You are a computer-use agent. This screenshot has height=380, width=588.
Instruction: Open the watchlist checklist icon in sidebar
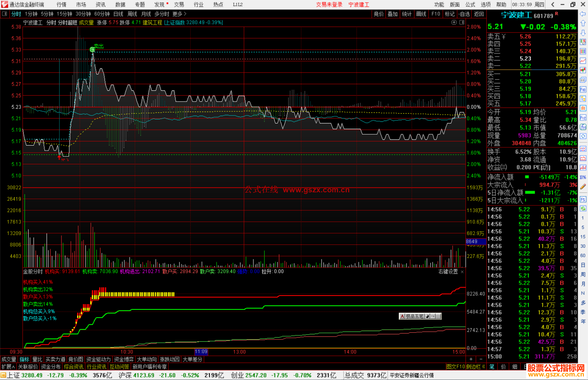tap(583, 42)
